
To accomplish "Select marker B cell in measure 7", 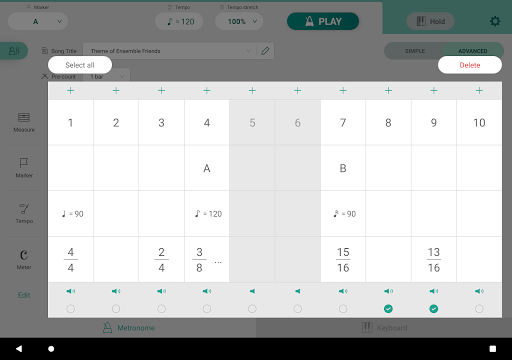I will pyautogui.click(x=343, y=168).
